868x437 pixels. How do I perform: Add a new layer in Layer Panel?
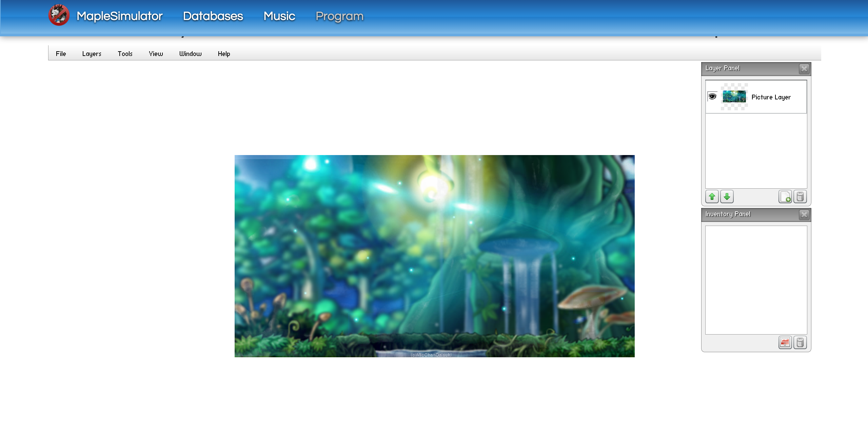(x=785, y=197)
